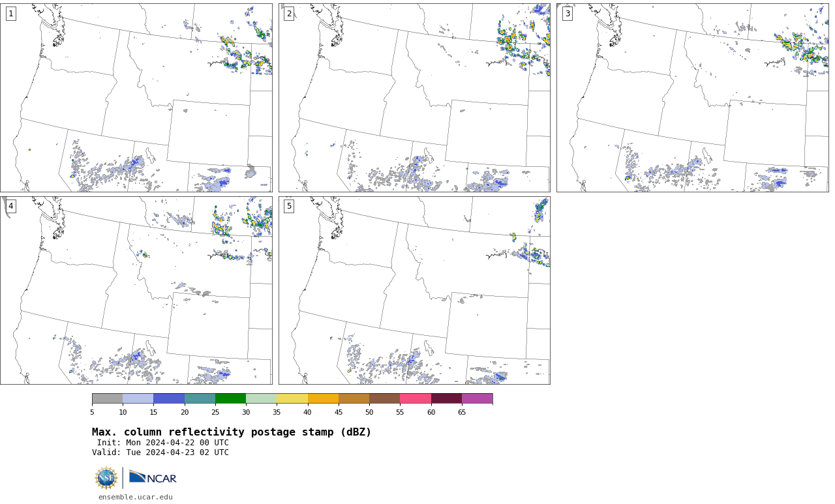
Task: Click the Max. column reflectivity title
Action: (232, 432)
